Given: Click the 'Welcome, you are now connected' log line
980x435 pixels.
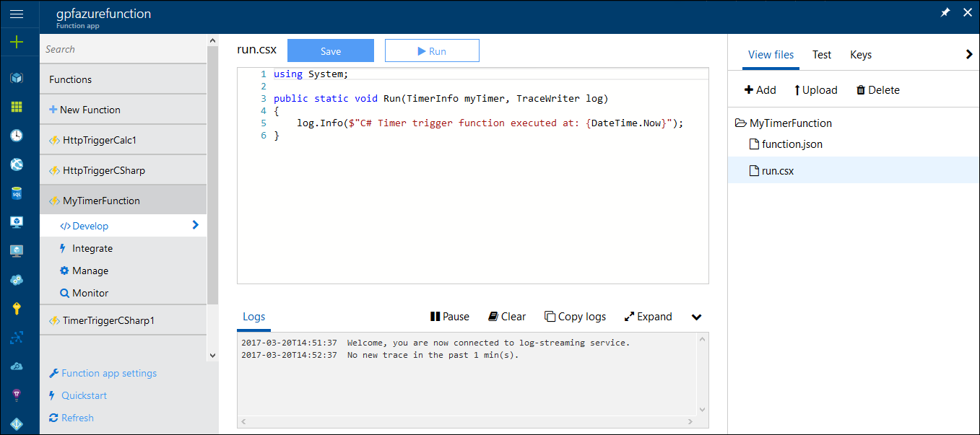Looking at the screenshot, I should tap(435, 343).
